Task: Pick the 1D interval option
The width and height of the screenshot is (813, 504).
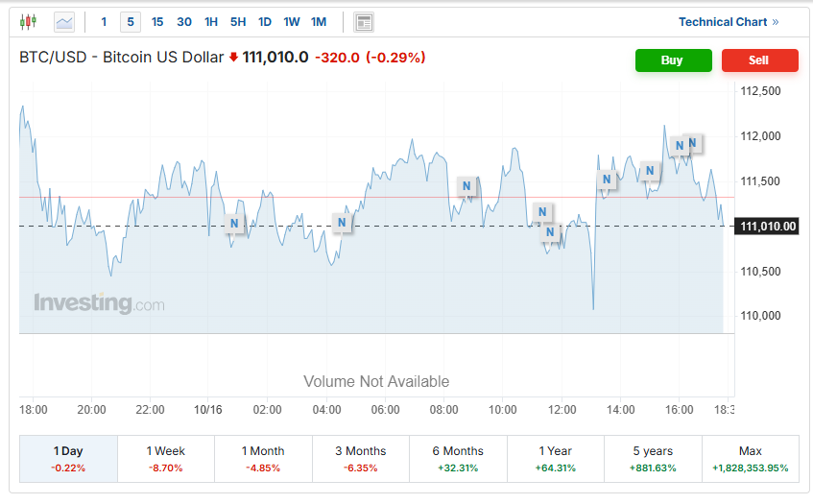Action: click(x=265, y=21)
